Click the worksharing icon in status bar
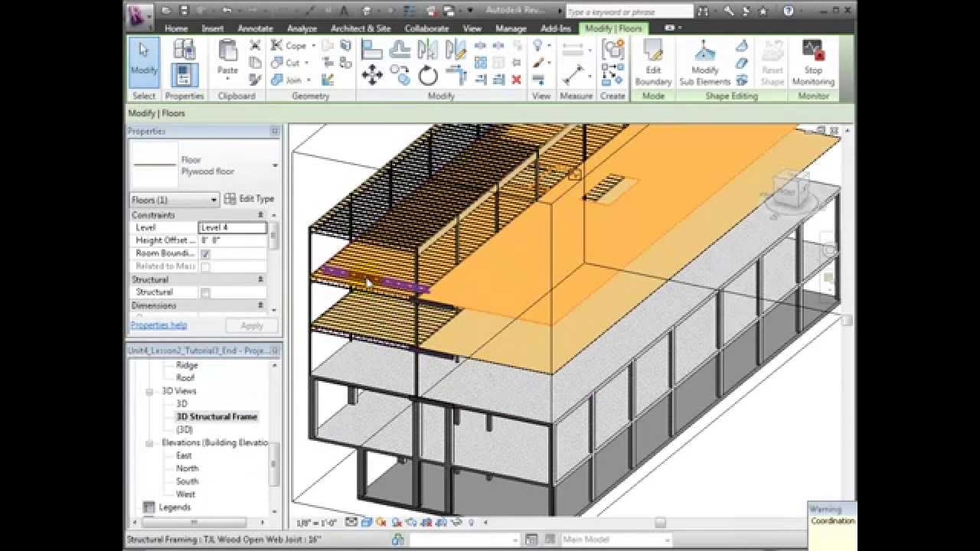 pyautogui.click(x=398, y=540)
